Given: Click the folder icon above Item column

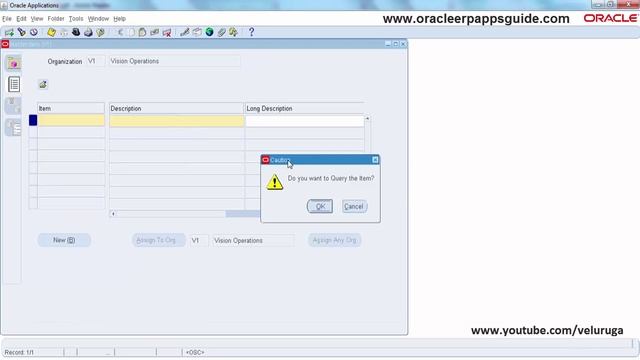Looking at the screenshot, I should (43, 84).
